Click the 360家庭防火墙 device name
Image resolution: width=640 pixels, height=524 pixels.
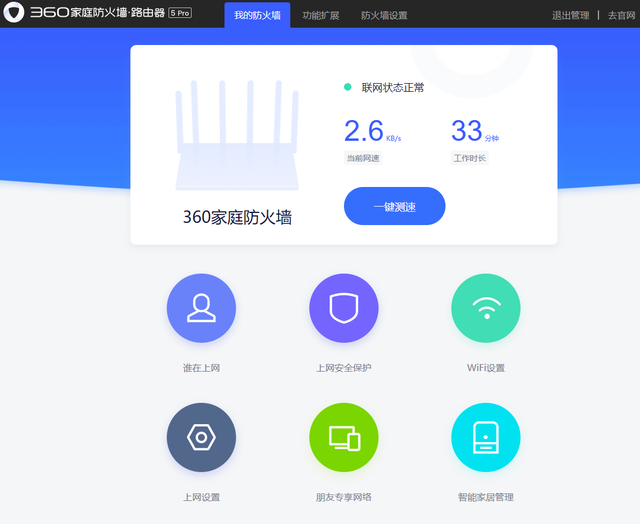237,217
